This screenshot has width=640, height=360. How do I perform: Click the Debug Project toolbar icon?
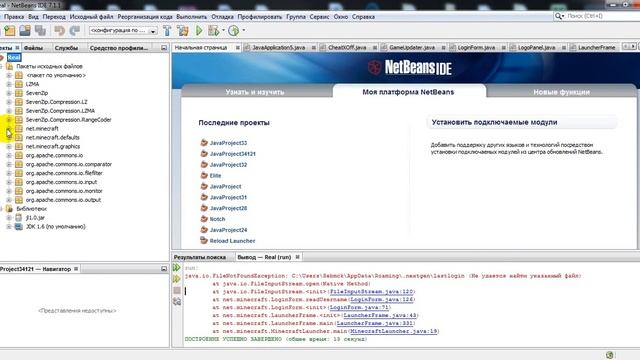pos(213,31)
